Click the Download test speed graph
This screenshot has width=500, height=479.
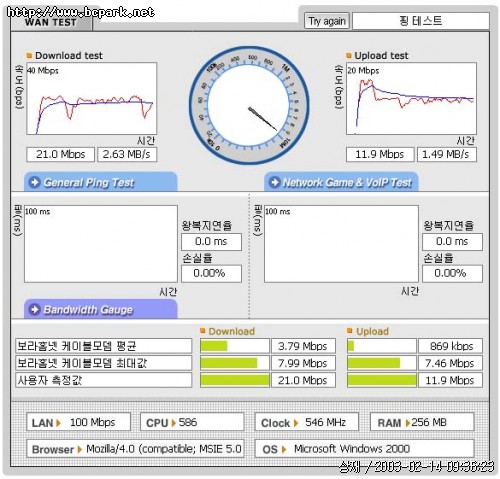coord(92,98)
